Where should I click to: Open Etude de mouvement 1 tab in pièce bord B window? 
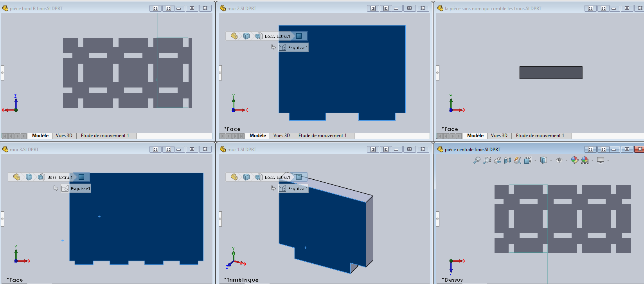pyautogui.click(x=105, y=136)
